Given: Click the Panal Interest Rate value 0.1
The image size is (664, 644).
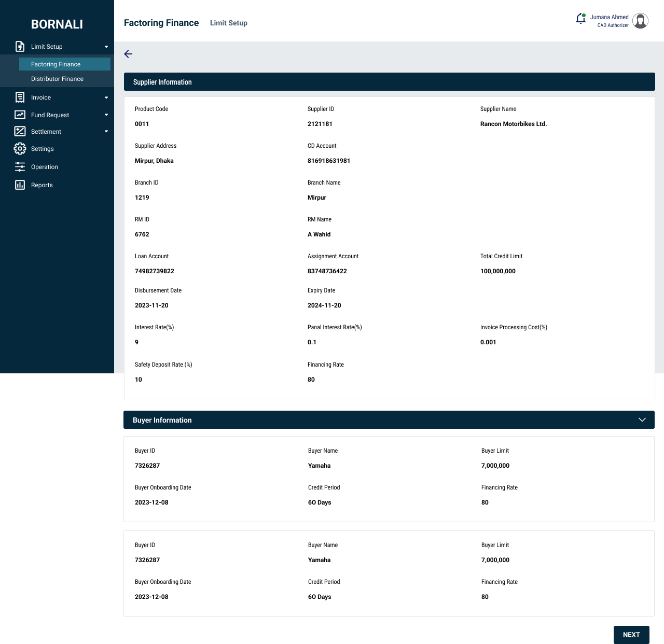Looking at the screenshot, I should 312,342.
